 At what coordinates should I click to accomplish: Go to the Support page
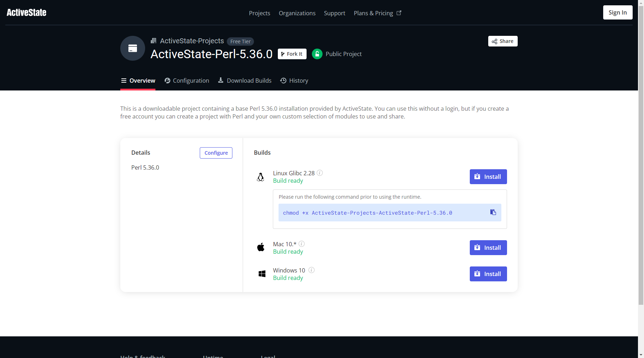(335, 13)
